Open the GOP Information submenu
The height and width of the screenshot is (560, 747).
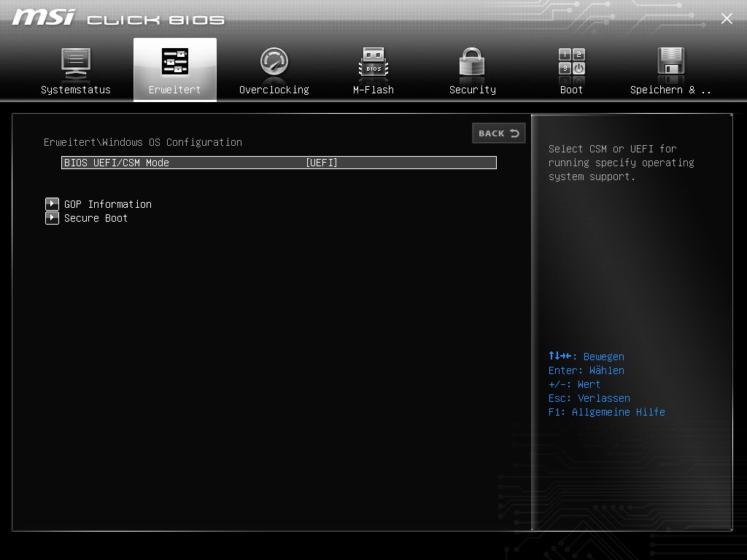(x=108, y=204)
